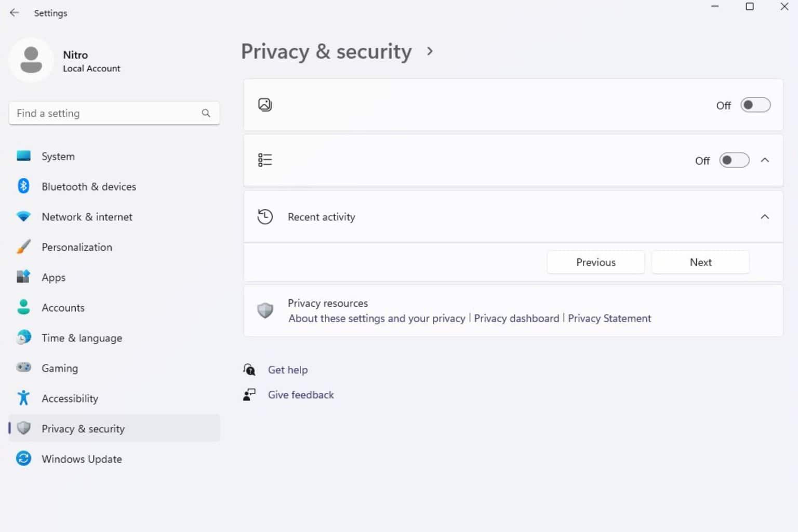Open the Privacy dashboard link
Screen dimensions: 798x532
516,318
